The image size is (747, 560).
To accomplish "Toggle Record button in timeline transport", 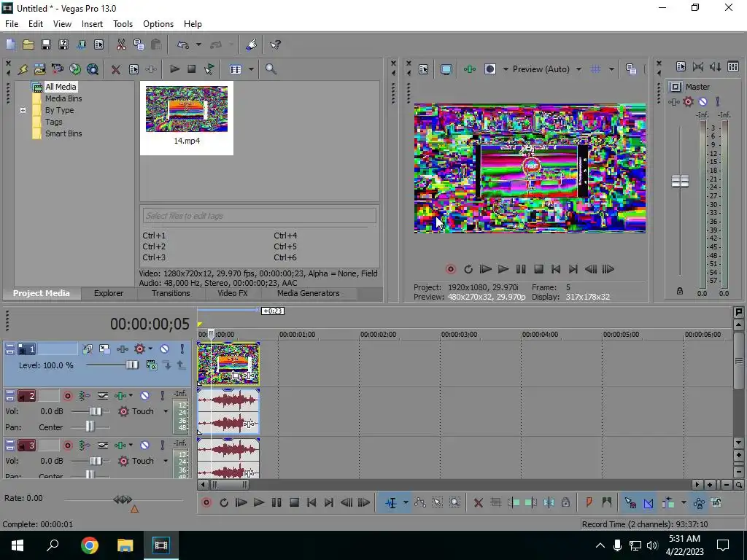I will 206,502.
